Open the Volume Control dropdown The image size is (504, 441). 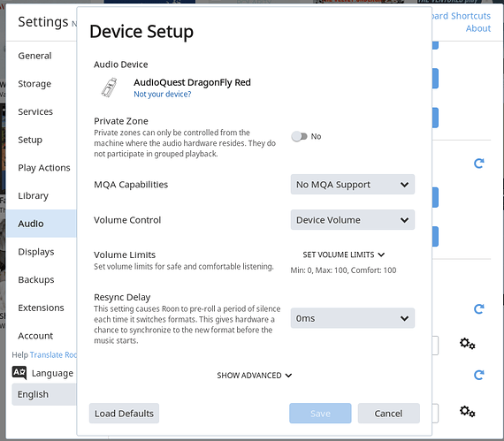(x=352, y=220)
